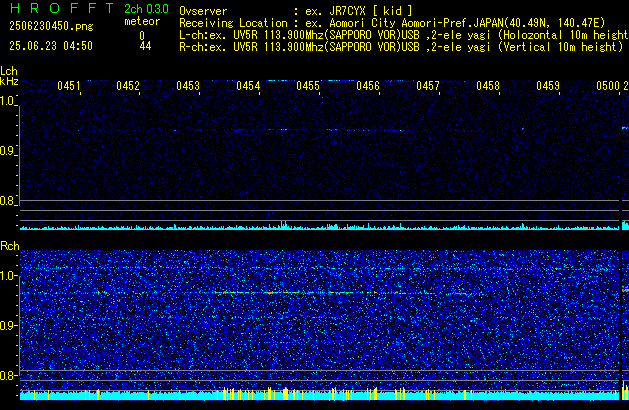629x410 pixels.
Task: Click the 0457 time marker
Action: [x=428, y=86]
